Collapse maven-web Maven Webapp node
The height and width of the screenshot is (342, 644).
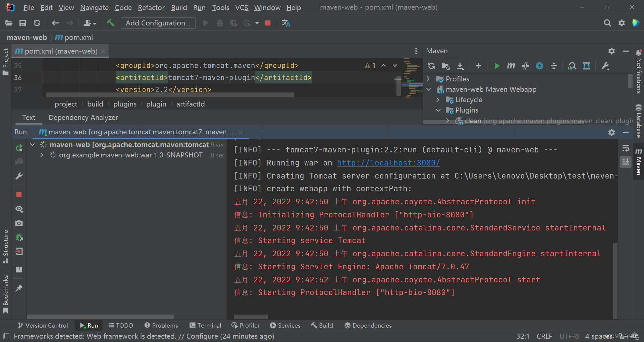(x=428, y=89)
